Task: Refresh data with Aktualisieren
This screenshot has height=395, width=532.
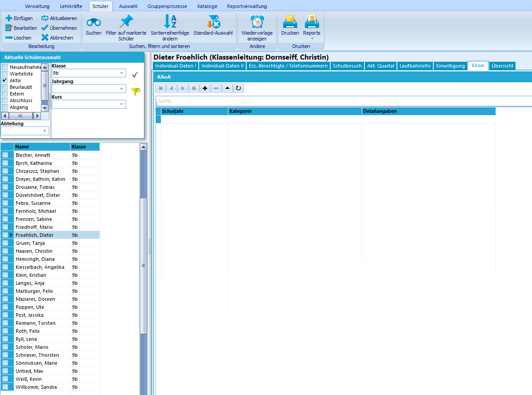Action: point(59,18)
